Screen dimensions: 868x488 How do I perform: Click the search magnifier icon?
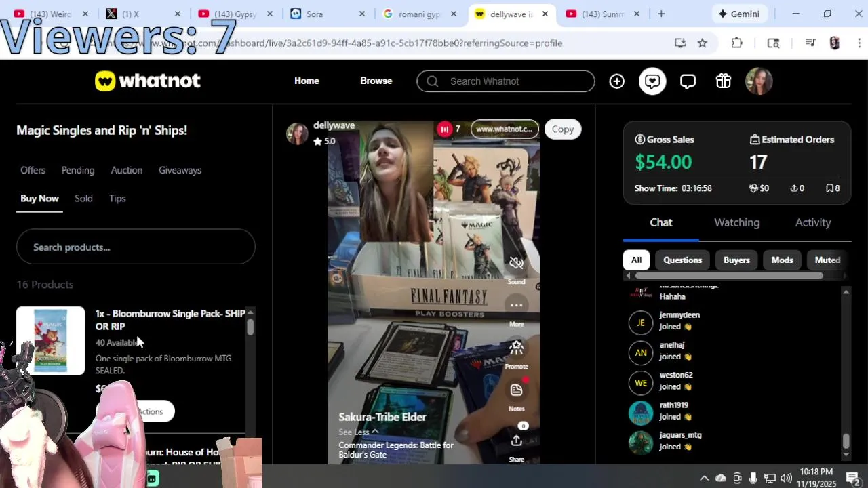(432, 81)
